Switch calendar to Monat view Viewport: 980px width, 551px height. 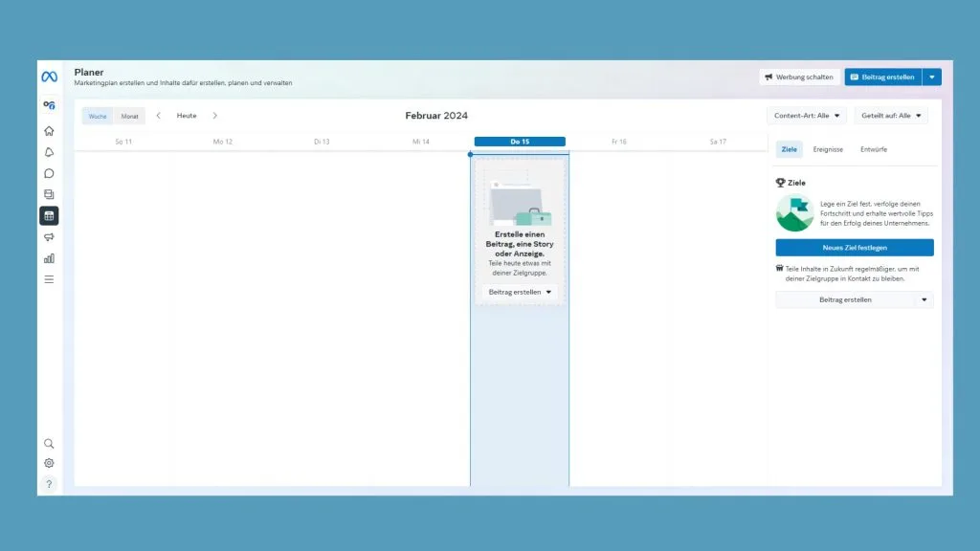coord(129,116)
